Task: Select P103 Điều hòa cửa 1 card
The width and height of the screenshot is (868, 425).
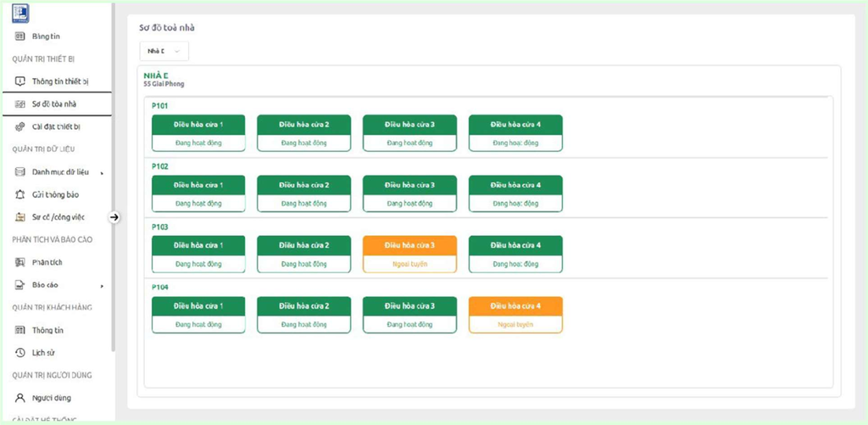Action: pos(198,254)
